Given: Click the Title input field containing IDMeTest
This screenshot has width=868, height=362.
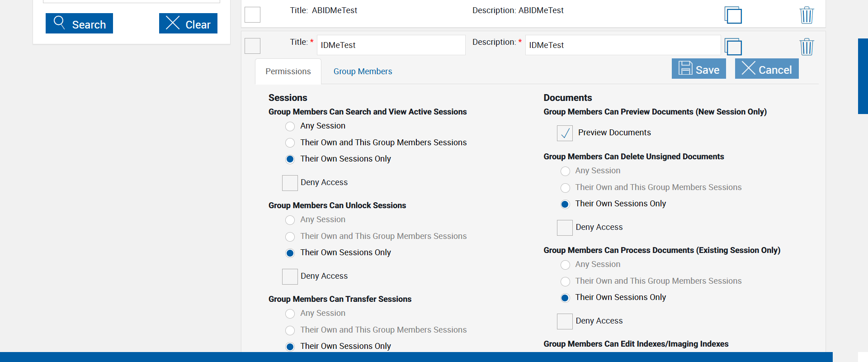Looking at the screenshot, I should 391,45.
